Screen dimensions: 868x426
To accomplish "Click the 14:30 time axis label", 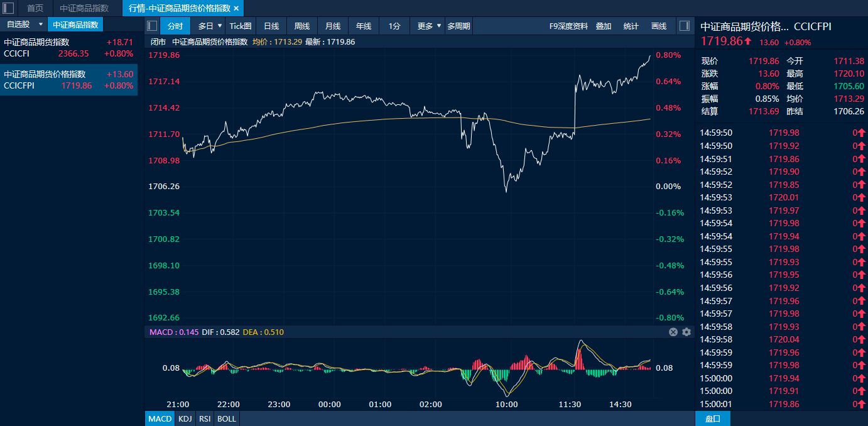I will point(621,405).
